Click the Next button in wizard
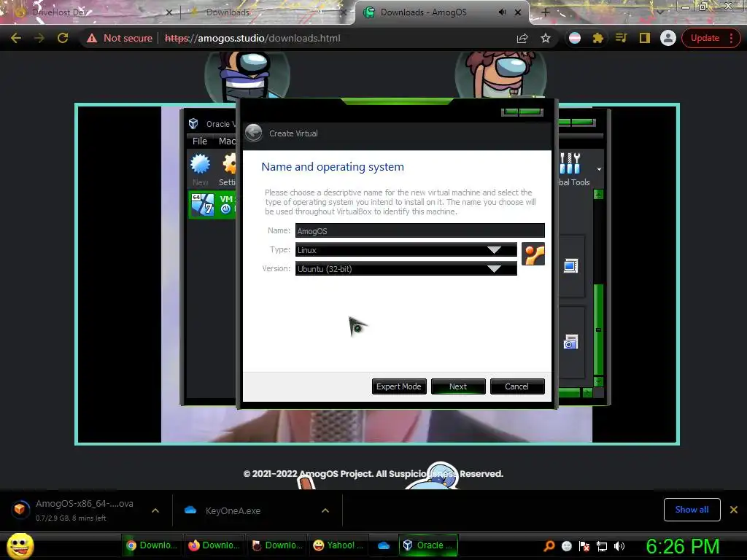This screenshot has width=747, height=560. coord(458,386)
